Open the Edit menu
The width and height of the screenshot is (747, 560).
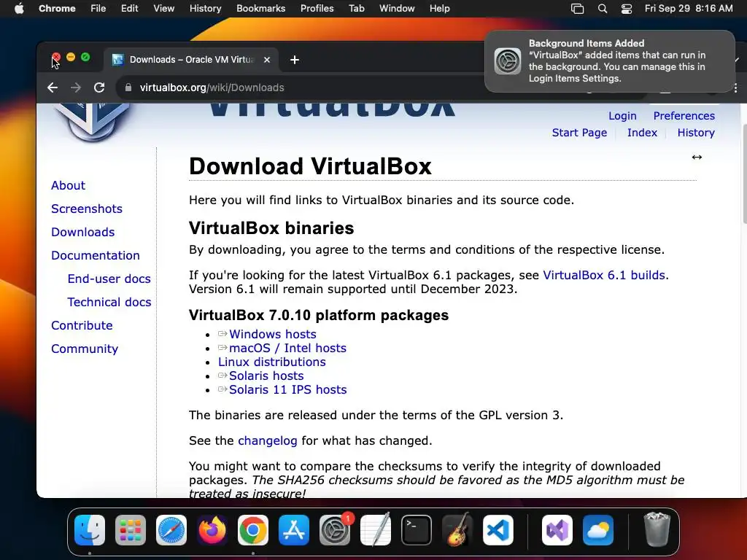(130, 9)
